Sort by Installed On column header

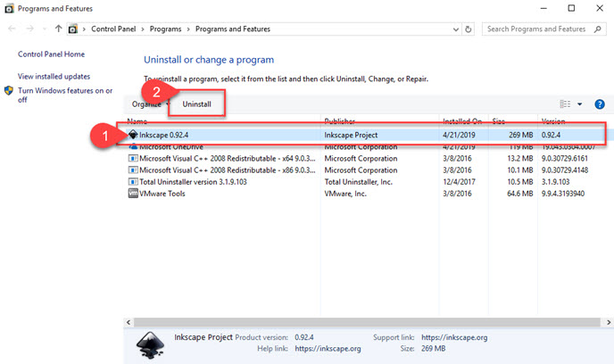462,121
